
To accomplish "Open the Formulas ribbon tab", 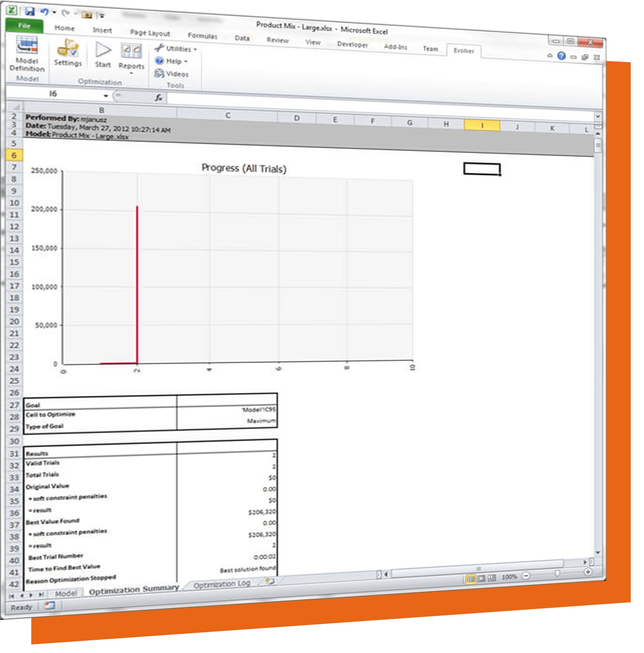I will click(x=202, y=36).
